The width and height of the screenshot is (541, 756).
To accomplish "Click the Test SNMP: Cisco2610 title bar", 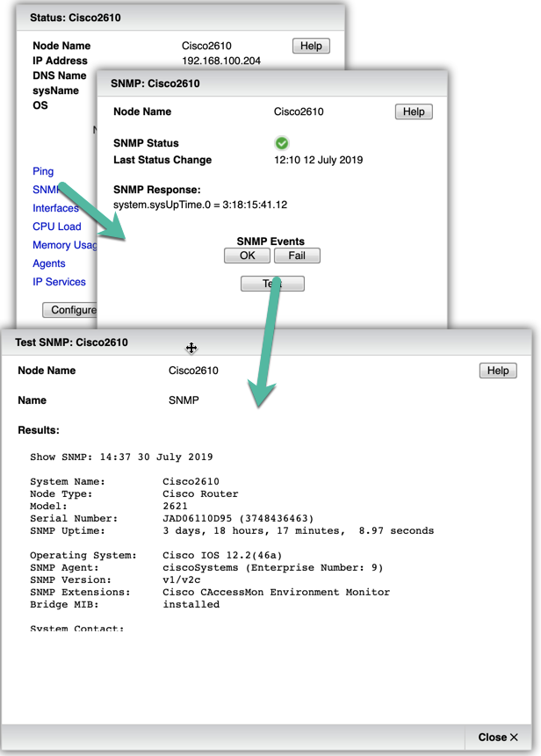I will 266,342.
